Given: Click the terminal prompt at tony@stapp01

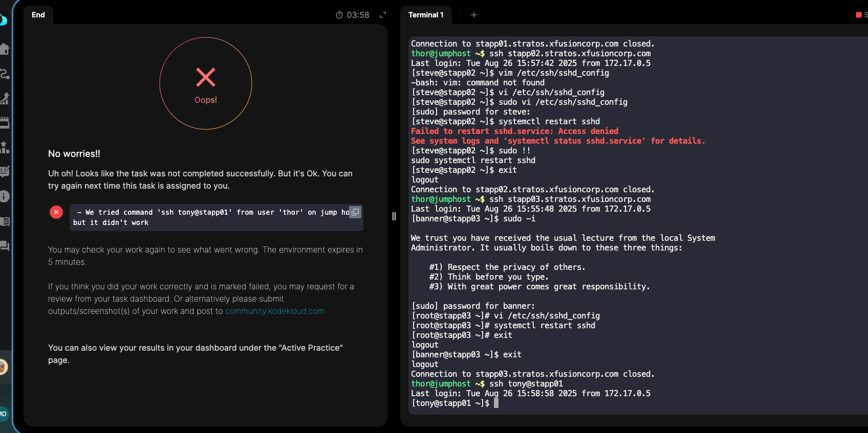Looking at the screenshot, I should pos(496,403).
